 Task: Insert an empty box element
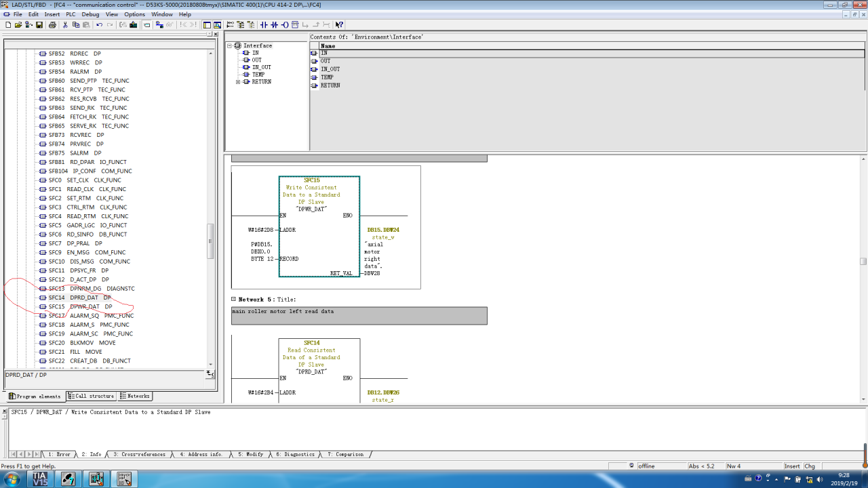coord(295,24)
